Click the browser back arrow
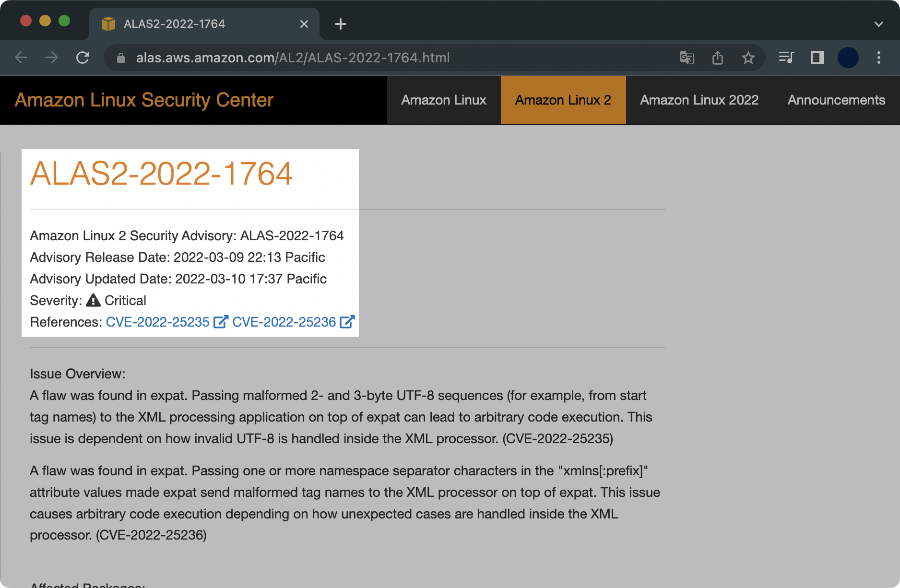Screen dimensions: 900x588 click(x=21, y=58)
